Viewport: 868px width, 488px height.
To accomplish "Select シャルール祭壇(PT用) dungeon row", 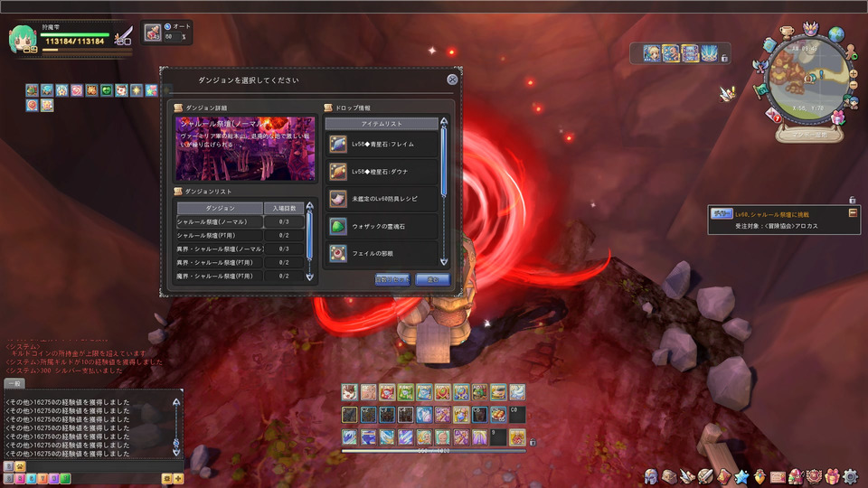I will 241,235.
